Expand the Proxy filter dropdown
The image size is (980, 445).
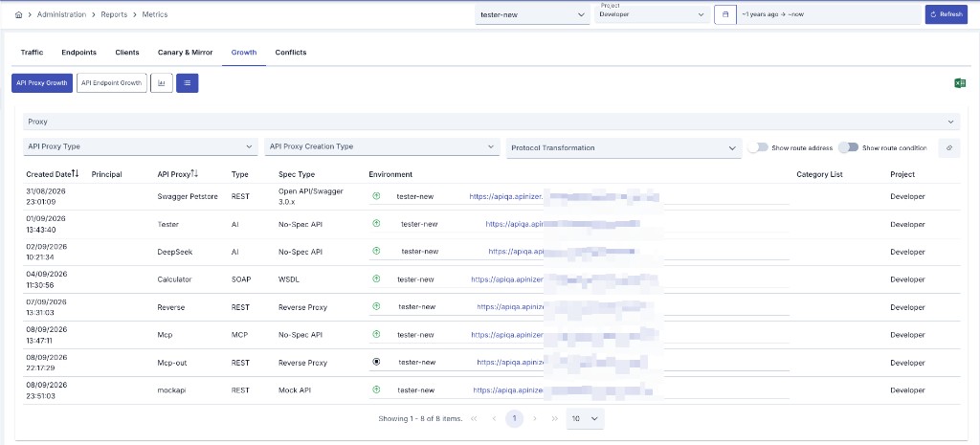coord(491,122)
